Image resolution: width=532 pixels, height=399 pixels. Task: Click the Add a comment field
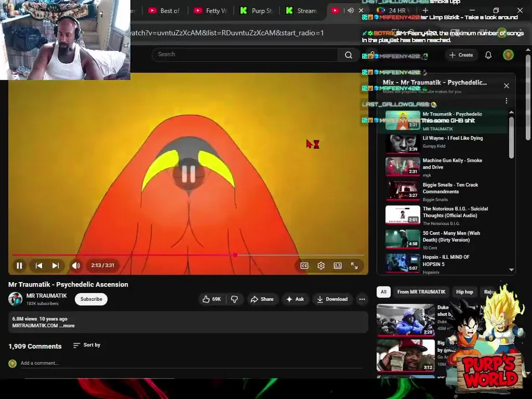(192, 363)
